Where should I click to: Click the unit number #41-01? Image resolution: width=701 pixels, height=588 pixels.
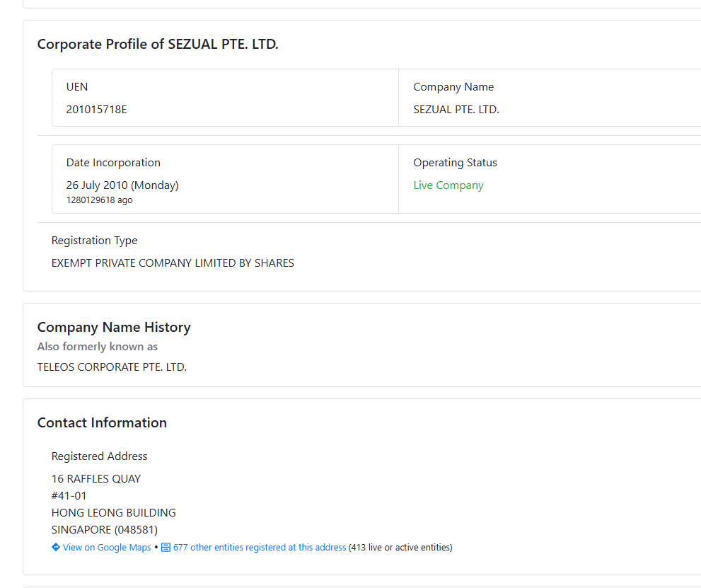pyautogui.click(x=69, y=496)
